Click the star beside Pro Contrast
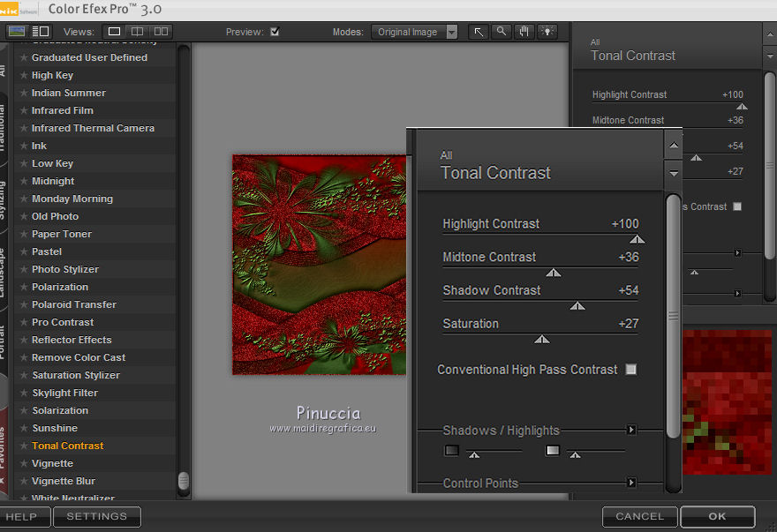 click(x=23, y=322)
